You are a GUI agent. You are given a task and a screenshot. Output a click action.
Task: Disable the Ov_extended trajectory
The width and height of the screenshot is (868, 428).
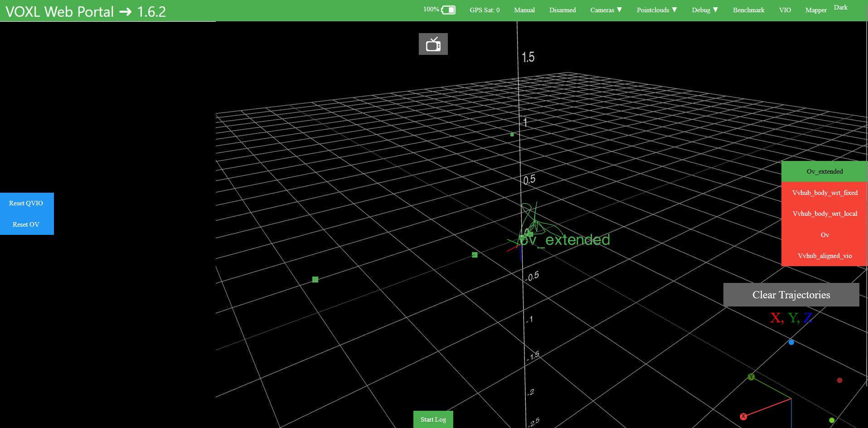click(x=824, y=171)
